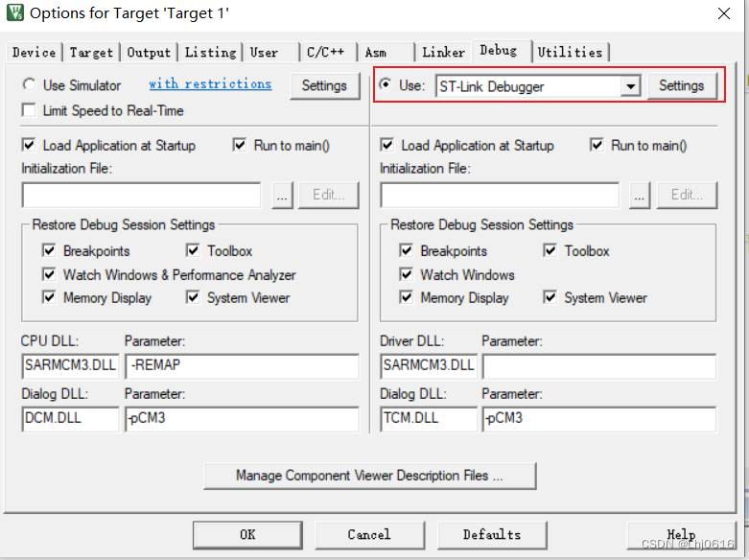Click debugger -pCM3 parameter field
The image size is (749, 560).
599,419
